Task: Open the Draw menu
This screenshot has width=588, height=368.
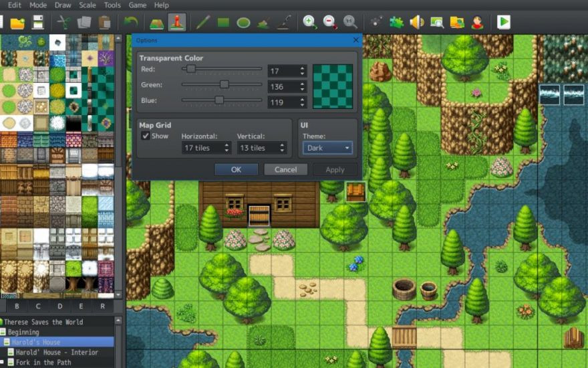Action: (63, 5)
